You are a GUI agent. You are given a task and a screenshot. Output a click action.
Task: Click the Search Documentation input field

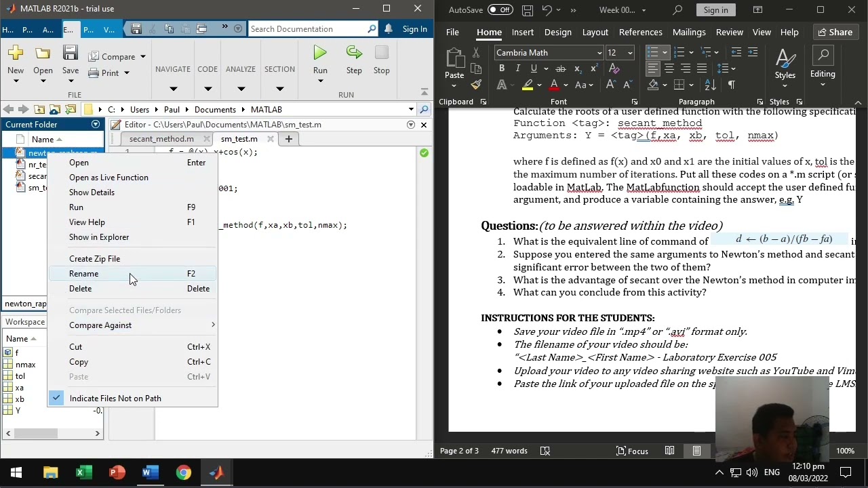[307, 29]
